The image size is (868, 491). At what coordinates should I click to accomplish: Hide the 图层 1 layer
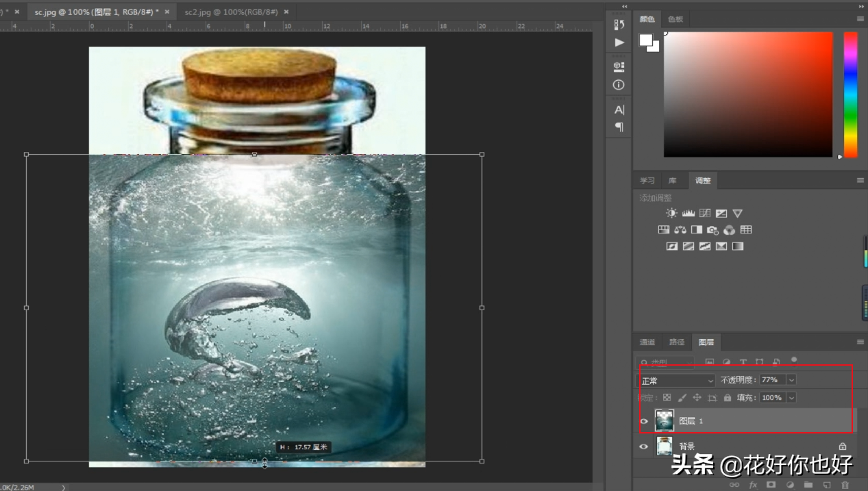tap(644, 421)
